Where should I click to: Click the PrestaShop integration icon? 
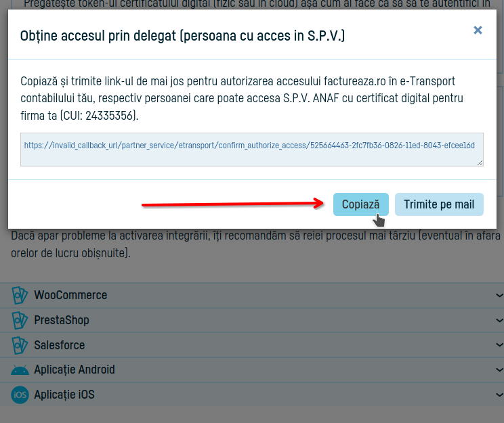pos(19,320)
